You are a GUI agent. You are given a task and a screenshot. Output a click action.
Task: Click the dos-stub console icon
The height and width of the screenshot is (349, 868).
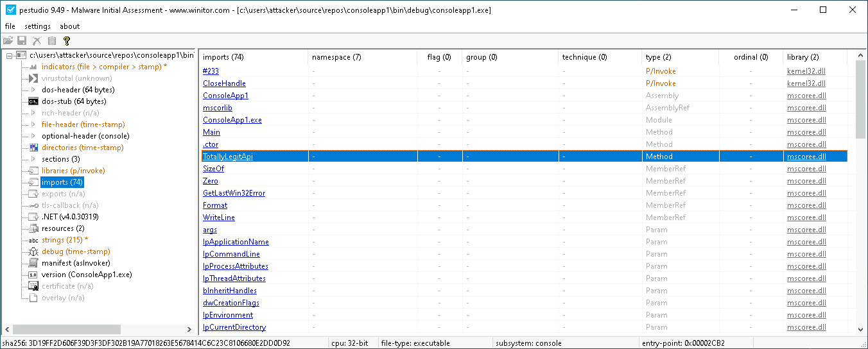(33, 101)
